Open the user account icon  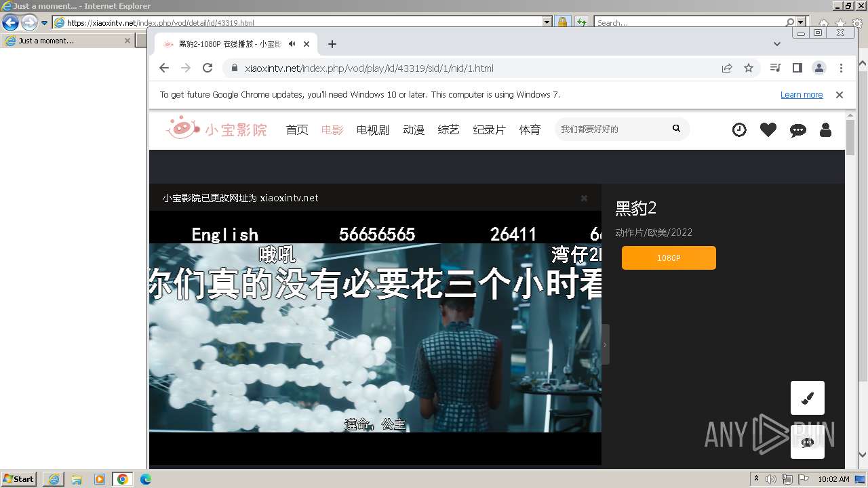coord(825,129)
